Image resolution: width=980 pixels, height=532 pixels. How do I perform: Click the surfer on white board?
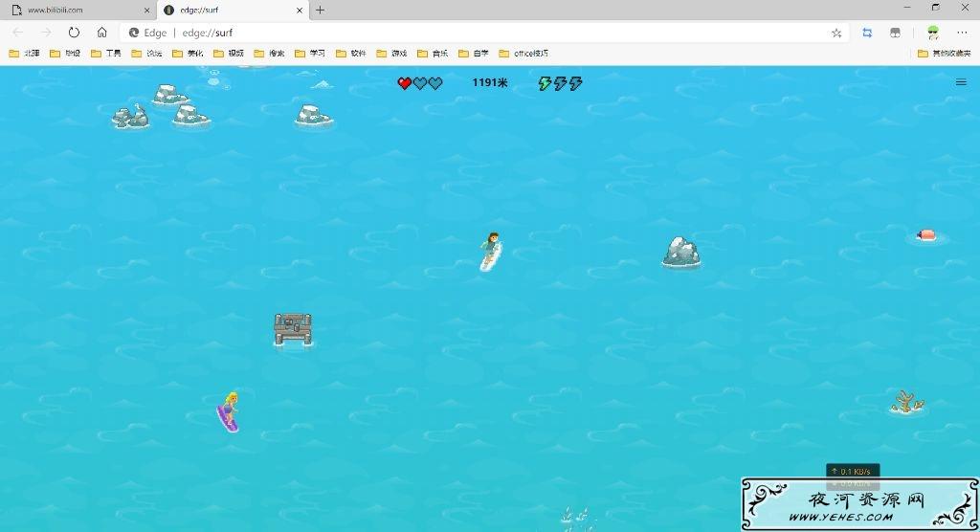[x=491, y=252]
